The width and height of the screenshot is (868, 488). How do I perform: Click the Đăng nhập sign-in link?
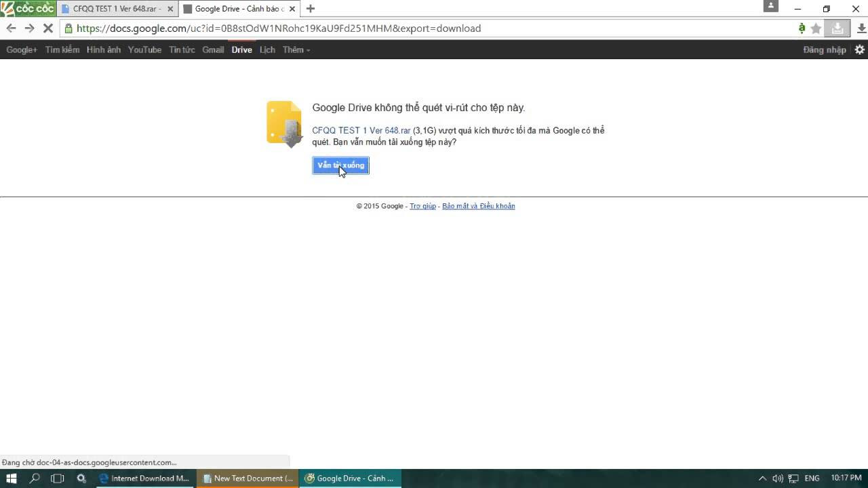pos(825,49)
